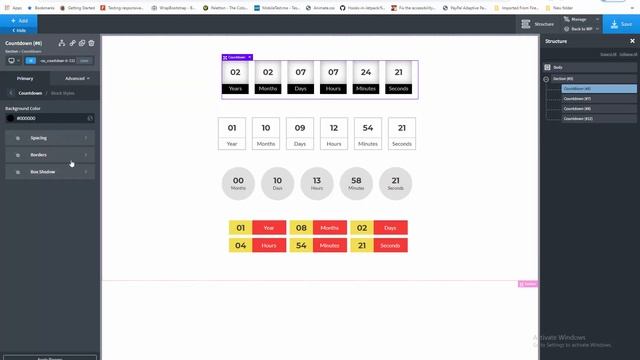This screenshot has width=640, height=360.
Task: Click the Box Shadow row icon
Action: 18,172
